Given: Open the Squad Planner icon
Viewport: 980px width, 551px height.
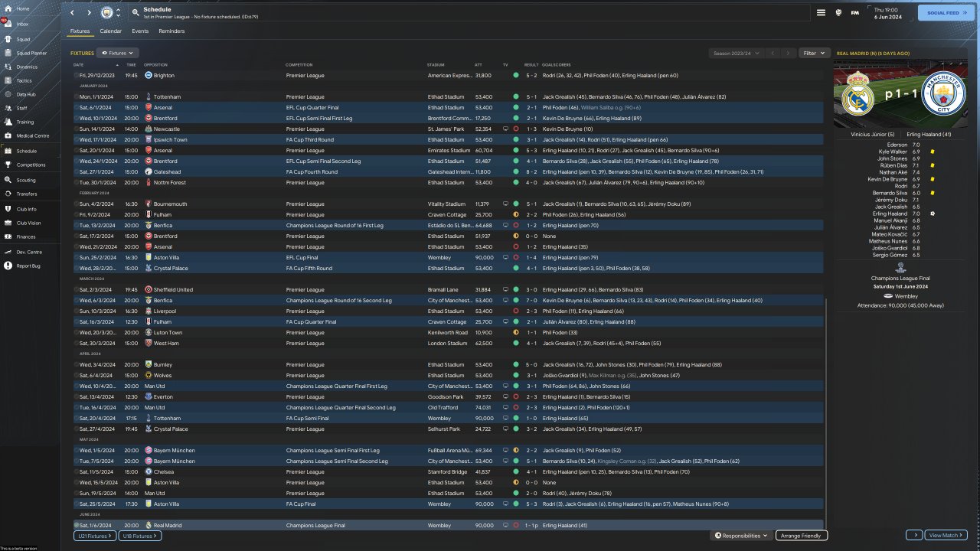Looking at the screenshot, I should 7,53.
